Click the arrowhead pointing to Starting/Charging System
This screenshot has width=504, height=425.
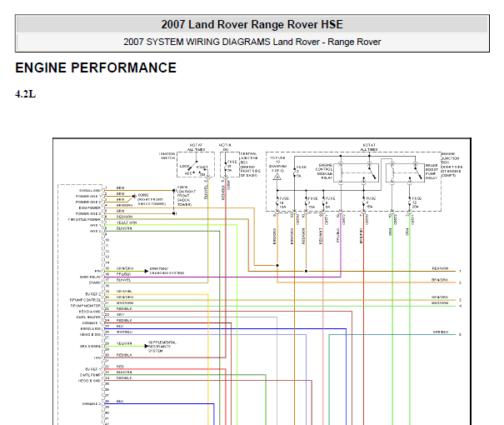point(147,271)
